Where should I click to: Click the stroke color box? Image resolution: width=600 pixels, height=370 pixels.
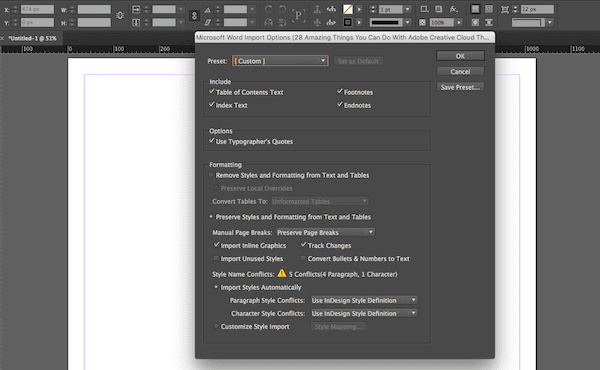pos(347,23)
